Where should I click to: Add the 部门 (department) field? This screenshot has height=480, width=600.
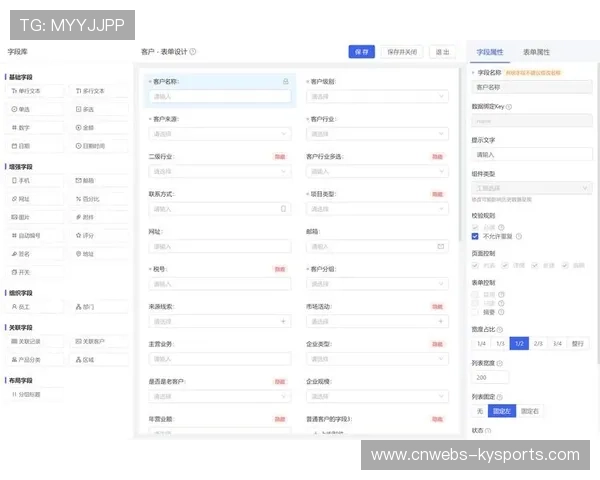pos(99,307)
